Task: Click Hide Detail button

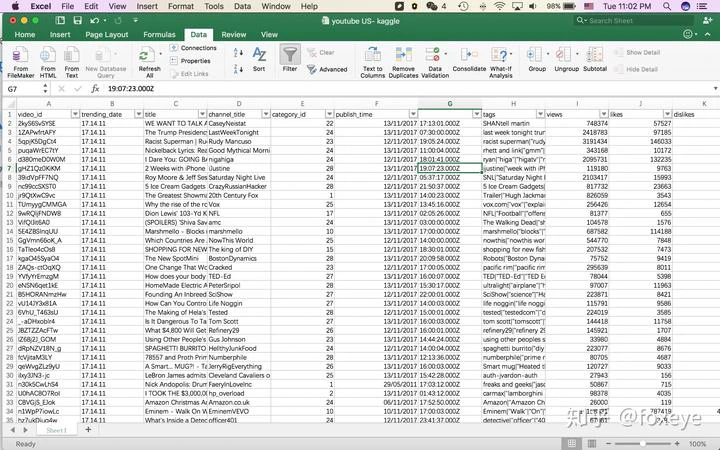Action: tap(636, 69)
